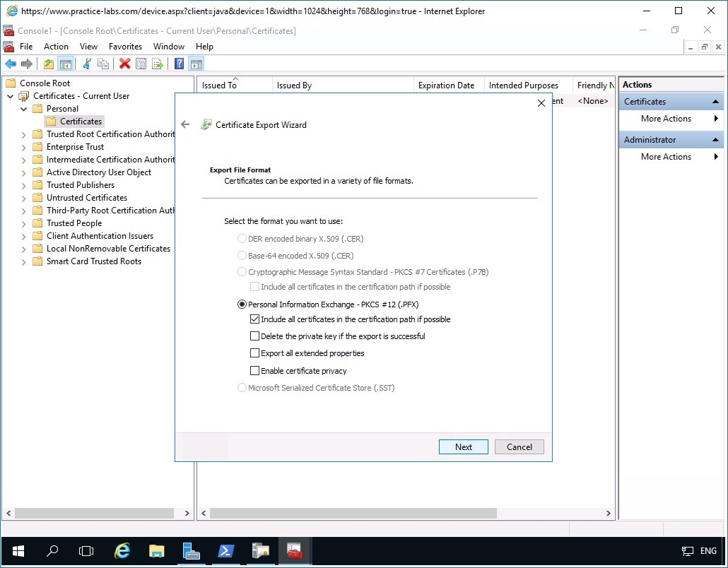Click Next in export wizard
Screen dimensions: 728x568
(x=464, y=447)
